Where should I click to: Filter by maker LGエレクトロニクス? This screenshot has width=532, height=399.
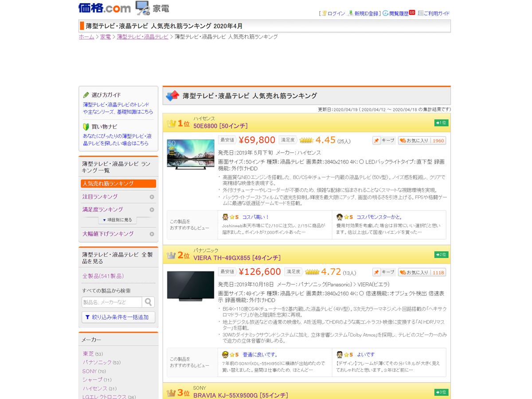105,397
